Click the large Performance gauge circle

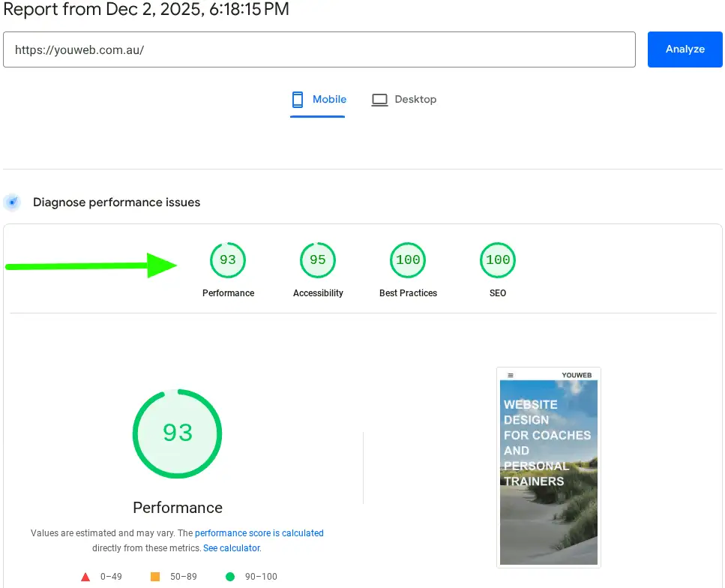tap(178, 433)
